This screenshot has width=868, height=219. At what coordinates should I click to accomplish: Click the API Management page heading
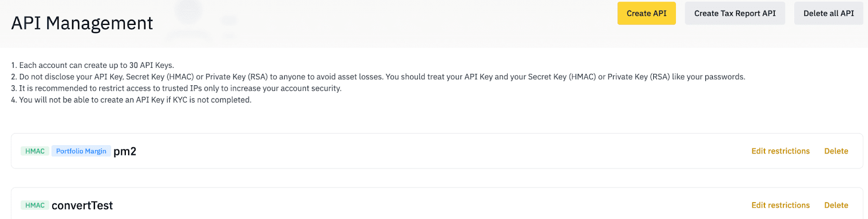pos(82,23)
